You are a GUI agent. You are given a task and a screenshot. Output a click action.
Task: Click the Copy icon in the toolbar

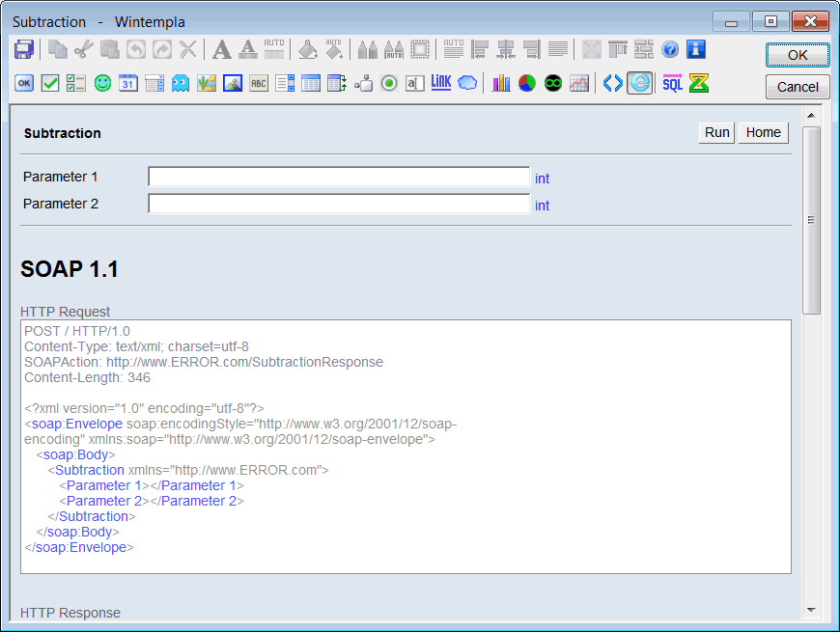(x=57, y=50)
